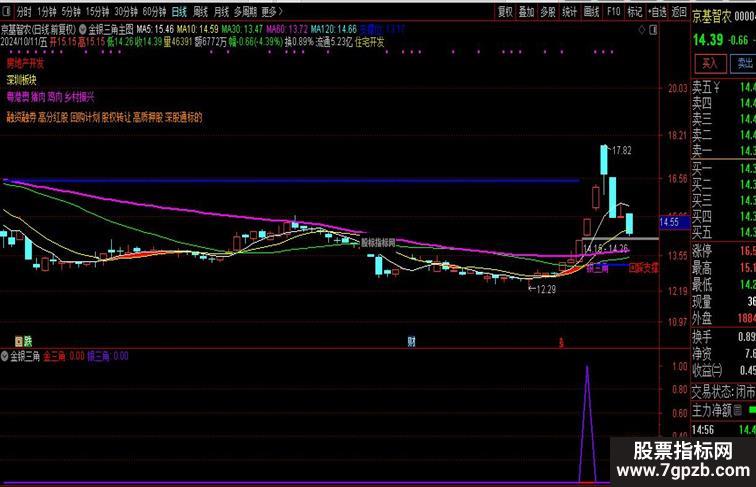The width and height of the screenshot is (756, 487).
Task: Click the 最高 price row
Action: point(724,268)
